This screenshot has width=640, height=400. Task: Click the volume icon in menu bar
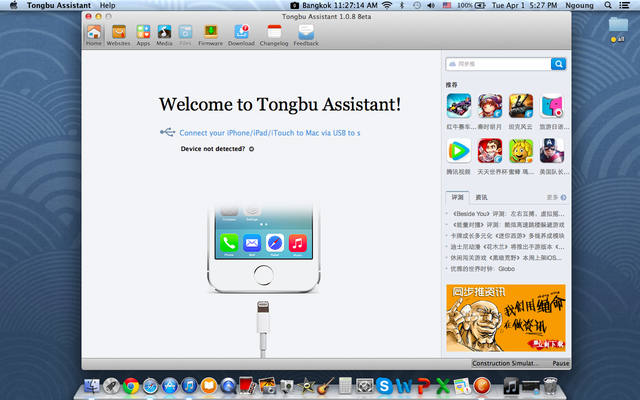[431, 5]
